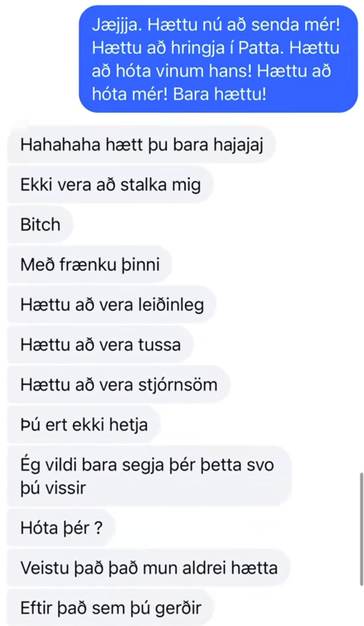This screenshot has width=364, height=626.
Task: Click the vertical scrollbar thumb on right
Action: click(x=361, y=529)
